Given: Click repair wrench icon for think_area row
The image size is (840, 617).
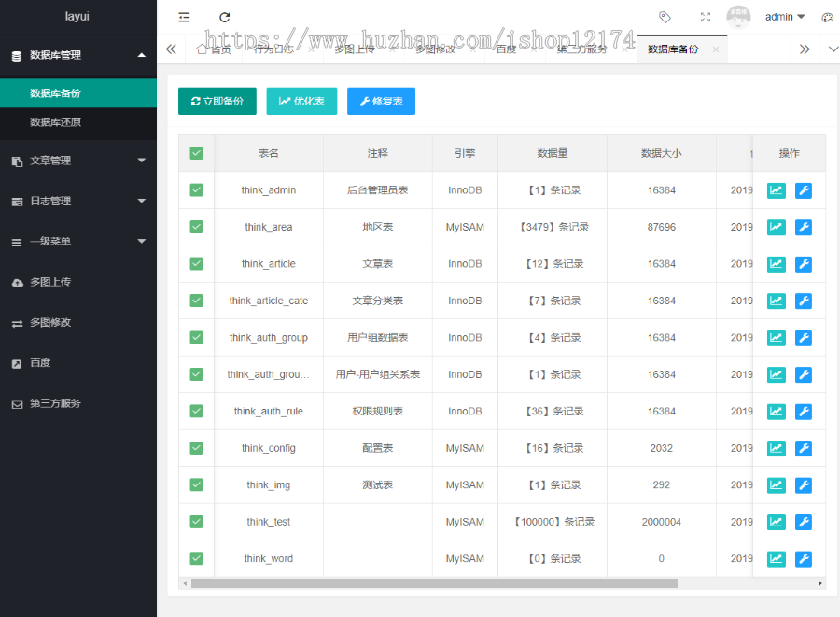Looking at the screenshot, I should pyautogui.click(x=803, y=227).
